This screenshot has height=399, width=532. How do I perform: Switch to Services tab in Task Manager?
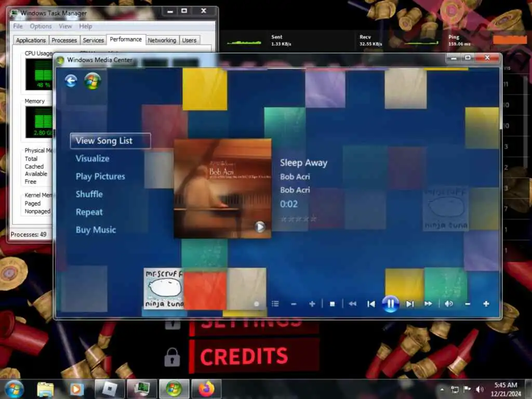point(94,40)
